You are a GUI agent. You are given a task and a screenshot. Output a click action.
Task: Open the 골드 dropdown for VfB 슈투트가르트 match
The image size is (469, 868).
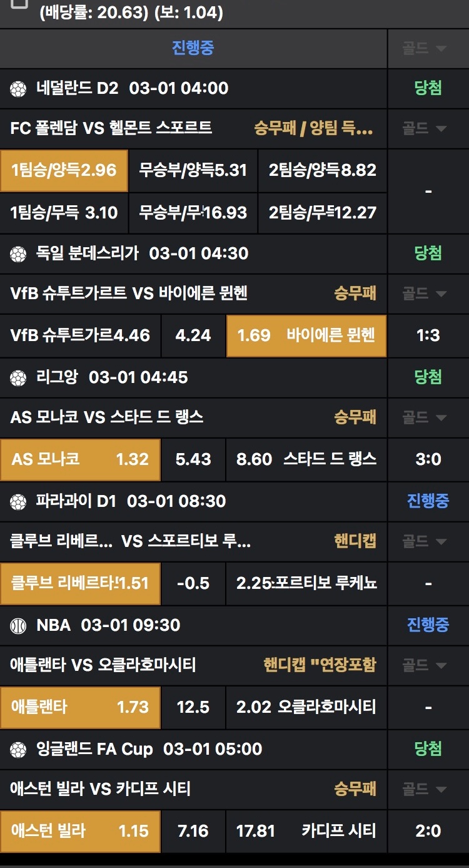tap(428, 294)
